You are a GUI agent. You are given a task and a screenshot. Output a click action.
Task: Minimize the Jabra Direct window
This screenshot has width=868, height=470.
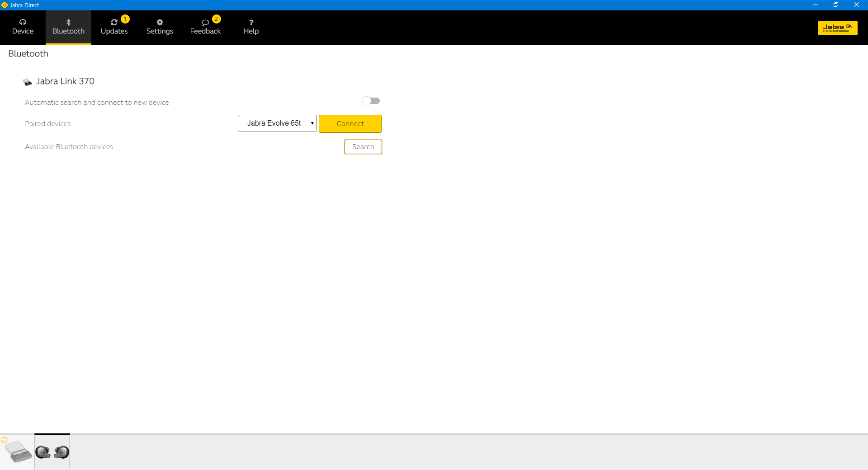(816, 5)
